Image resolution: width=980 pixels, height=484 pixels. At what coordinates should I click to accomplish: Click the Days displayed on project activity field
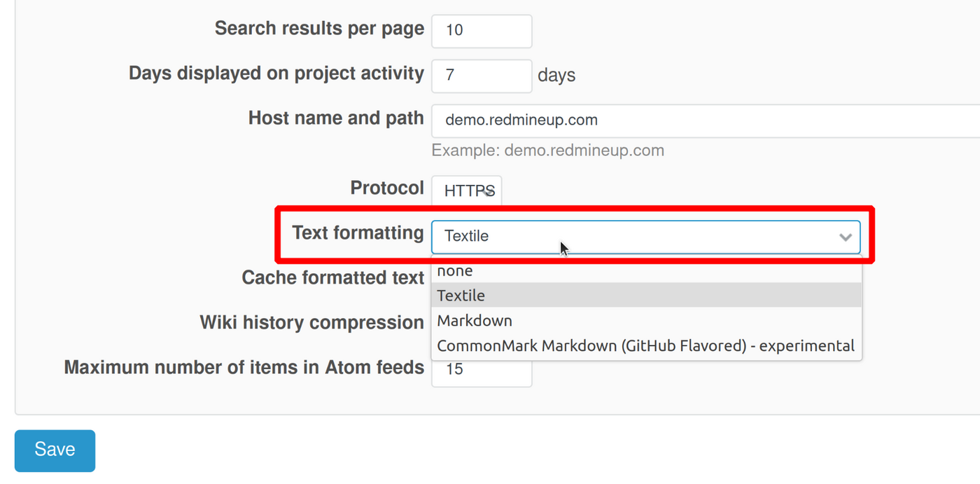482,76
